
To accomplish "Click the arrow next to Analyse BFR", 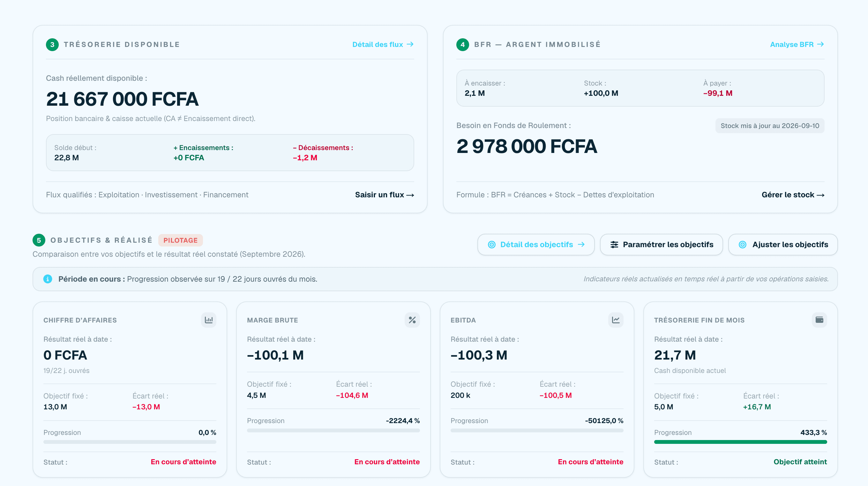I will click(820, 44).
